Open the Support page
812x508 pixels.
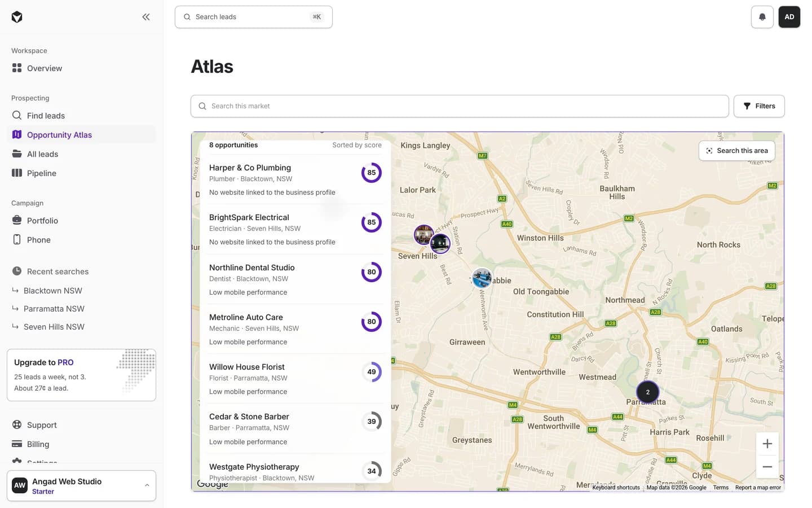(81, 424)
